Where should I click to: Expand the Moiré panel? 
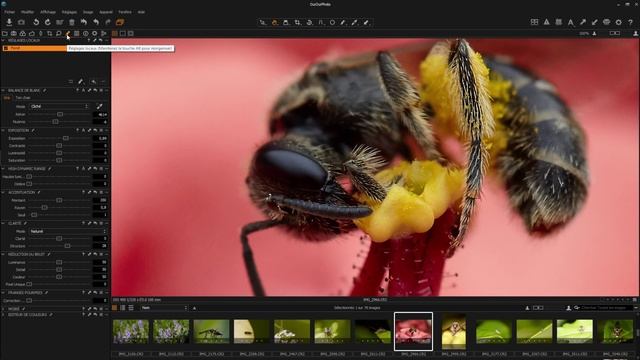(x=3, y=309)
